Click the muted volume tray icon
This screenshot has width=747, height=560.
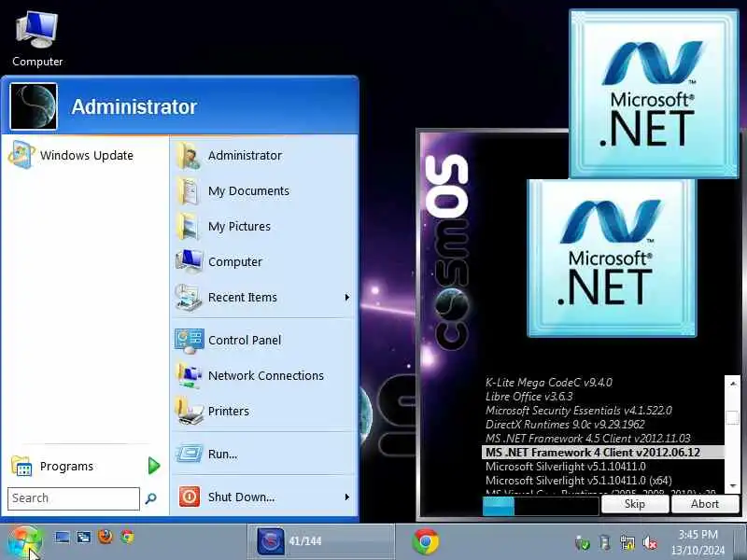[650, 542]
